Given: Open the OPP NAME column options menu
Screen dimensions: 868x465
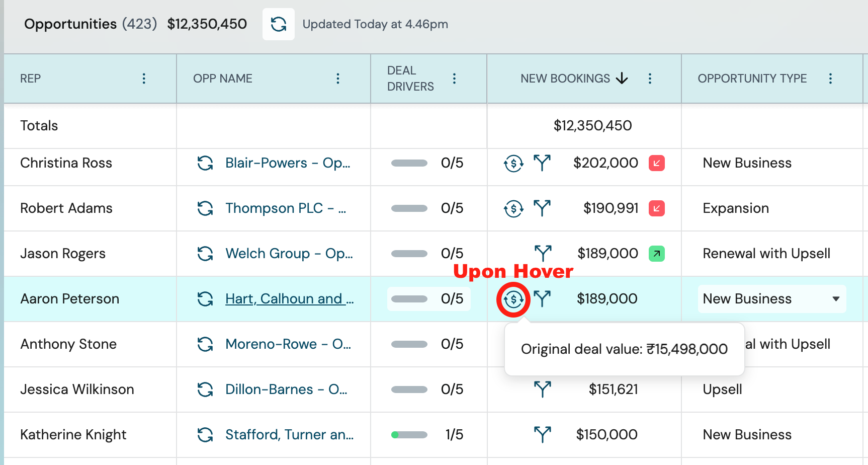Looking at the screenshot, I should click(x=338, y=79).
